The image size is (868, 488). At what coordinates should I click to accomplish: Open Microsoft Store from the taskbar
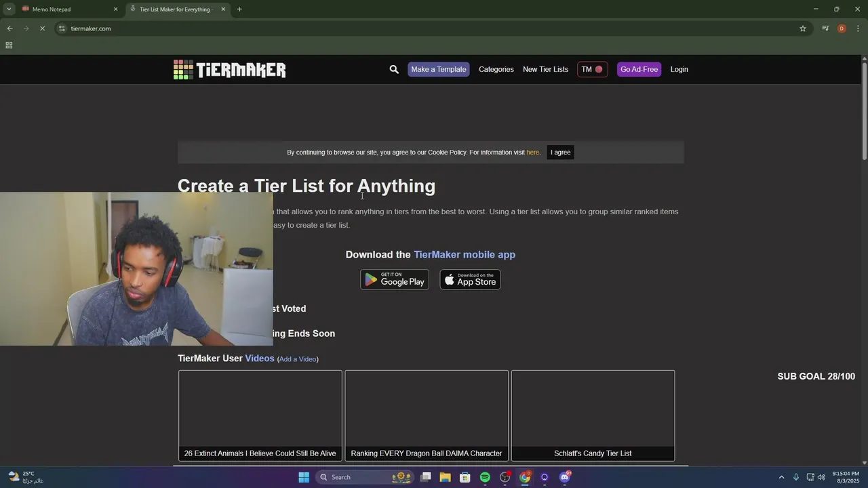click(x=465, y=477)
